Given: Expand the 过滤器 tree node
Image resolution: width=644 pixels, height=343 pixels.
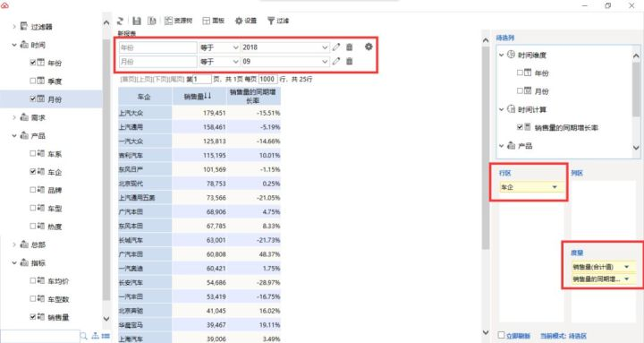Looking at the screenshot, I should (x=14, y=26).
